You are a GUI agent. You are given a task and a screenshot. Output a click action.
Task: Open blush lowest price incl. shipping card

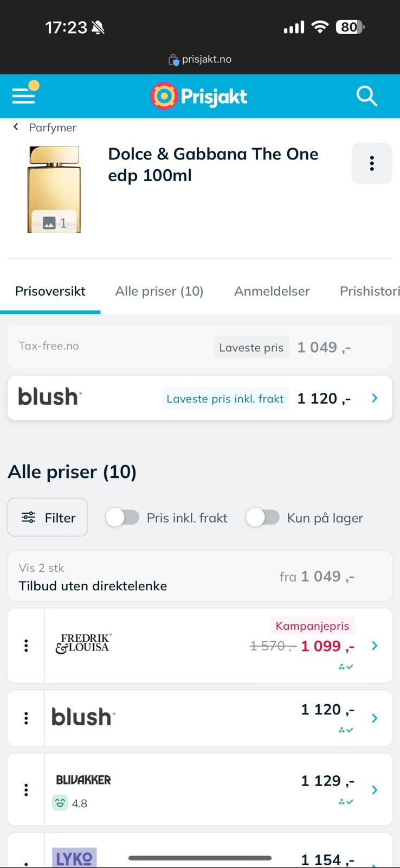pos(199,398)
